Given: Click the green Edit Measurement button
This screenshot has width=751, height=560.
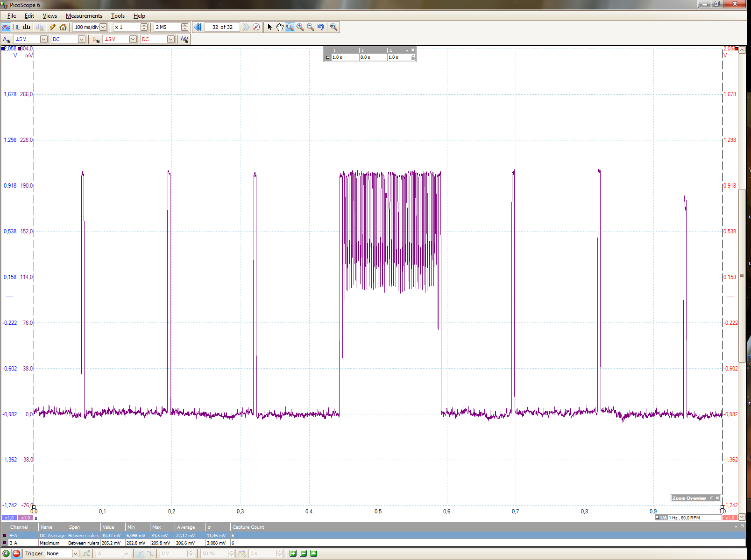Looking at the screenshot, I should pyautogui.click(x=313, y=553).
